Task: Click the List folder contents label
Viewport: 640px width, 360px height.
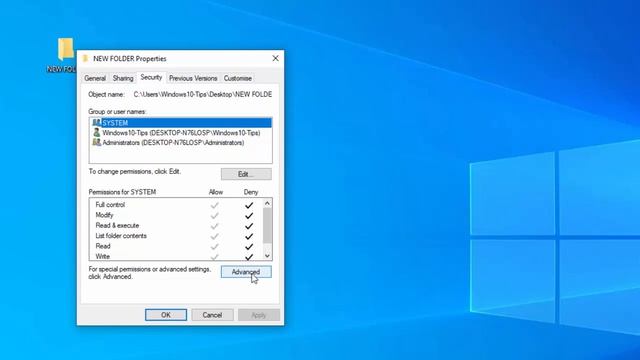Action: (121, 236)
